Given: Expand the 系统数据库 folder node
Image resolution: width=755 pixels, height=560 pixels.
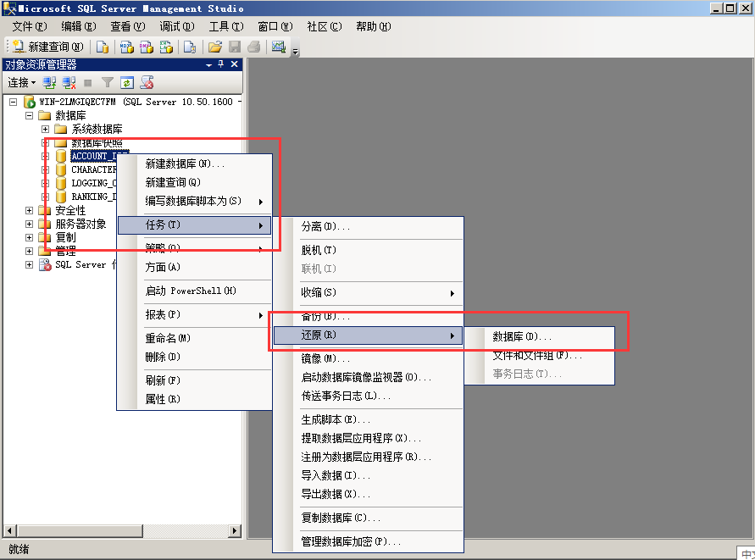Looking at the screenshot, I should click(45, 129).
